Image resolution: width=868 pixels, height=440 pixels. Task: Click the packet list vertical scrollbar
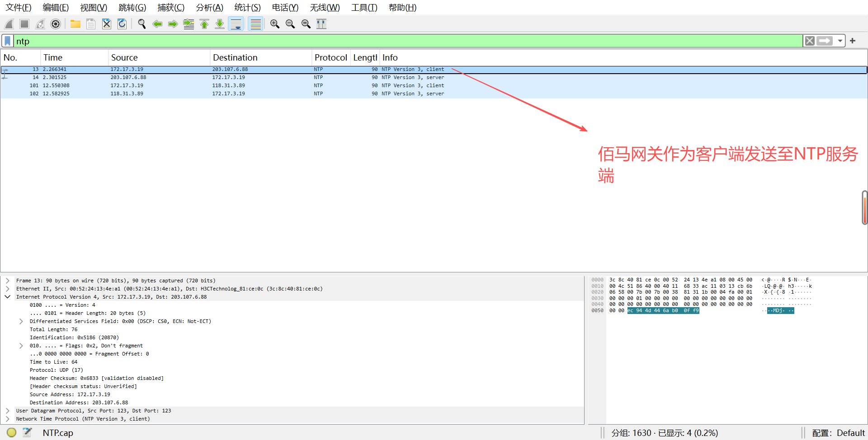coord(864,208)
